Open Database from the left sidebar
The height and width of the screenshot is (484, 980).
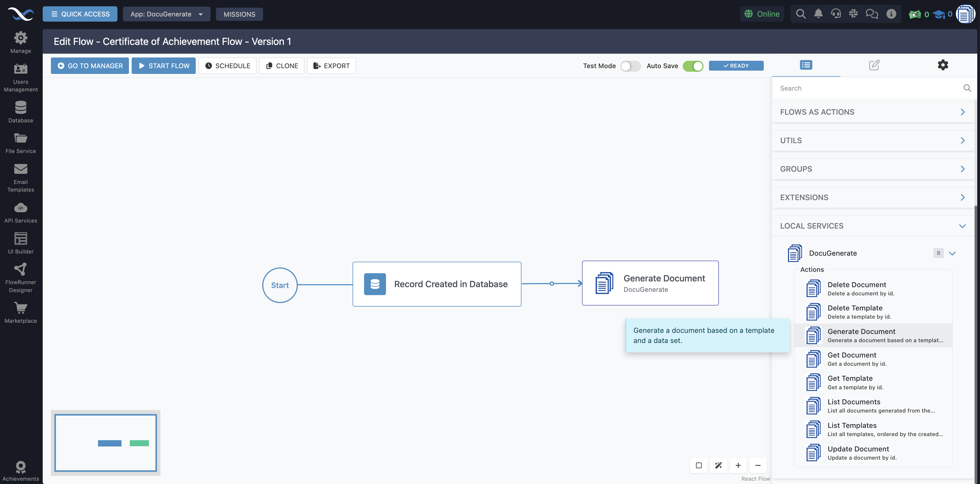(x=21, y=111)
